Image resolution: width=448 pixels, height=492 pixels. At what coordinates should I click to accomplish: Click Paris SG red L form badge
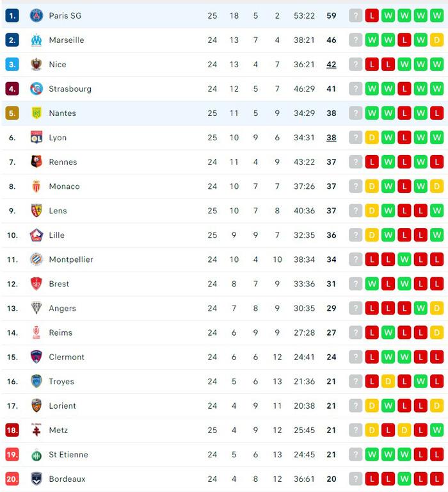(x=372, y=15)
